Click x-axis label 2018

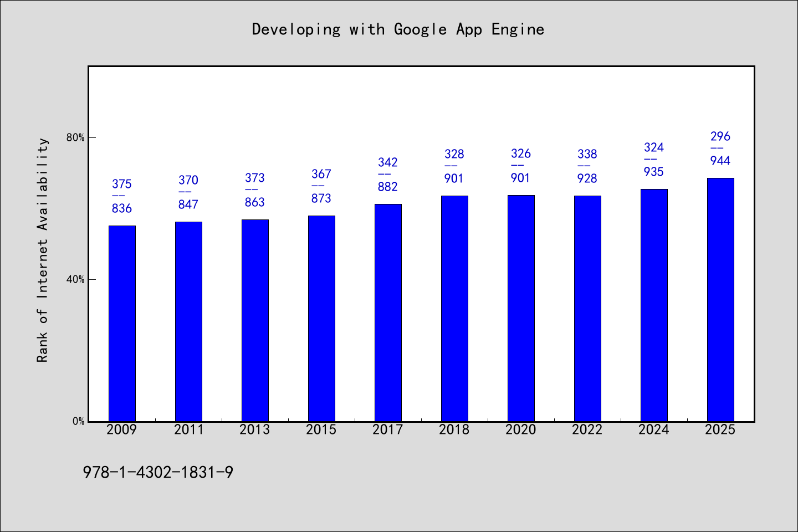454,429
